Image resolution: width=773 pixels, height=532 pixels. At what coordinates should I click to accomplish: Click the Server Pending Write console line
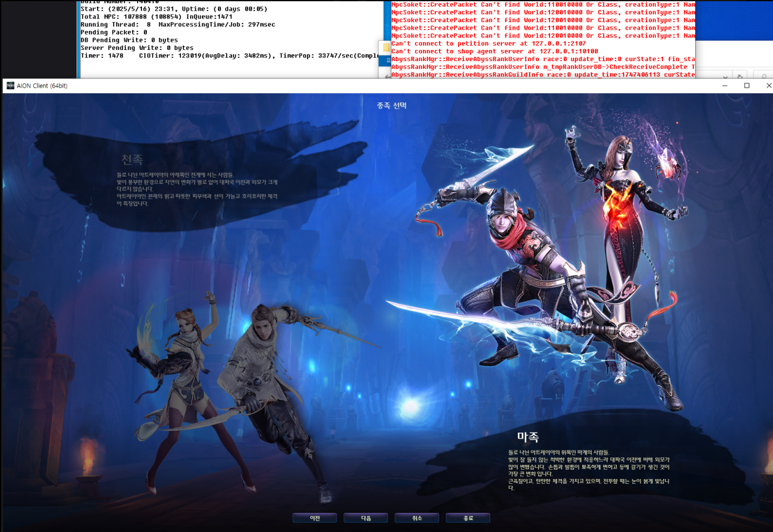[x=137, y=48]
